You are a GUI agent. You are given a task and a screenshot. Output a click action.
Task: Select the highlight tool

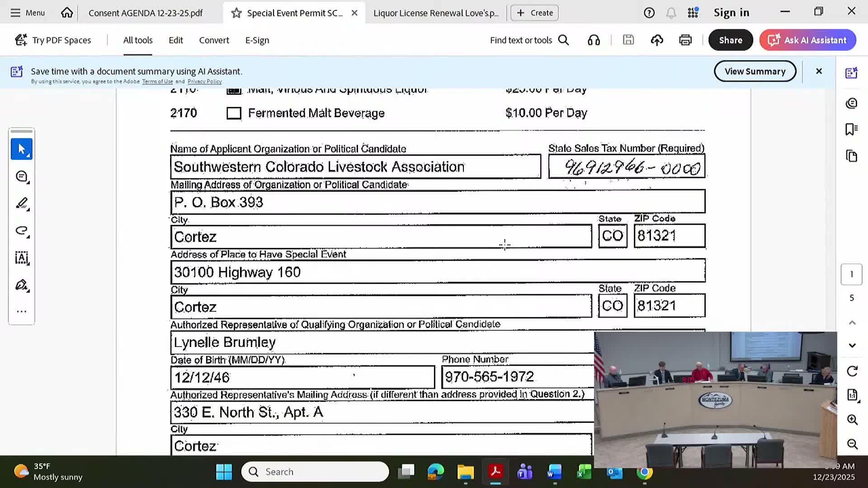click(22, 203)
